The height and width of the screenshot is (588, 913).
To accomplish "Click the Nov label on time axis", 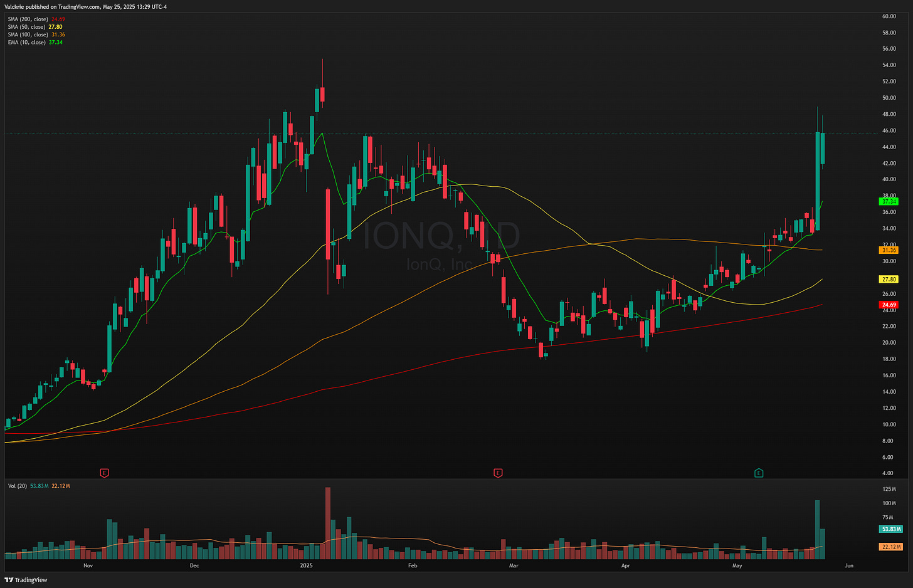I will [88, 566].
